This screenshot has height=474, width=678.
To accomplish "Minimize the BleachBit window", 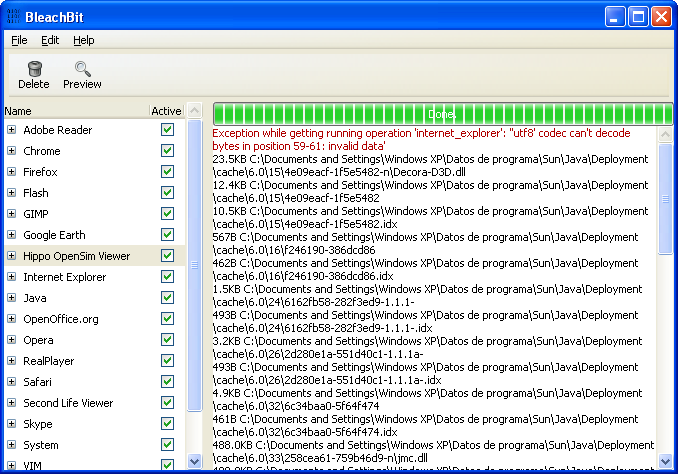I will coord(616,16).
